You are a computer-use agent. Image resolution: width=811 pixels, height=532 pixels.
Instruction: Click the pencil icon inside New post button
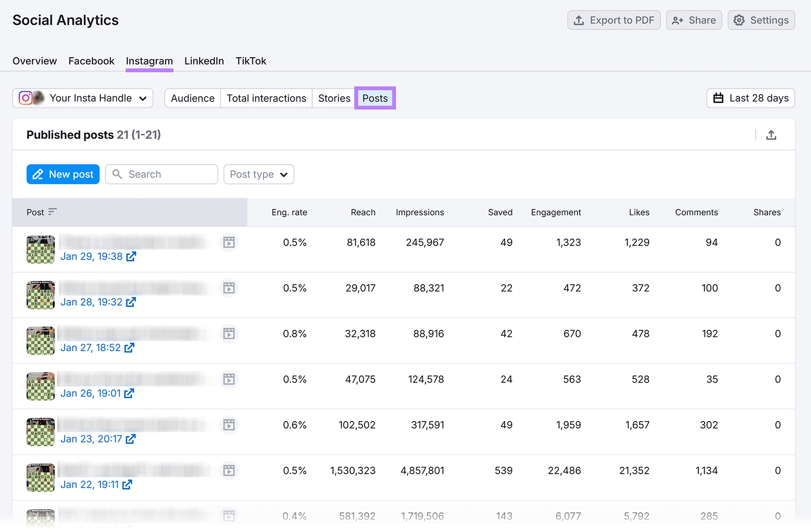coord(38,174)
